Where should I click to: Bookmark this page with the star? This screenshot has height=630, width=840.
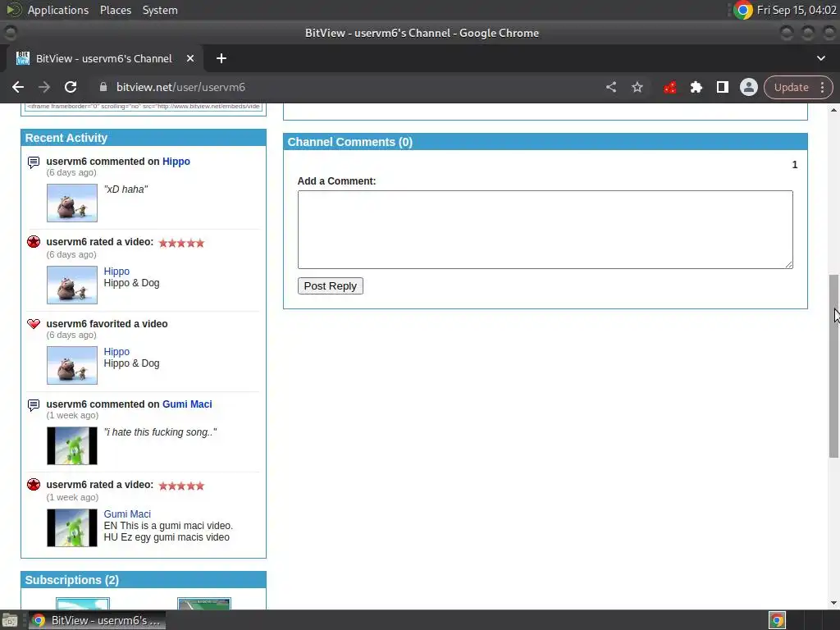click(637, 87)
